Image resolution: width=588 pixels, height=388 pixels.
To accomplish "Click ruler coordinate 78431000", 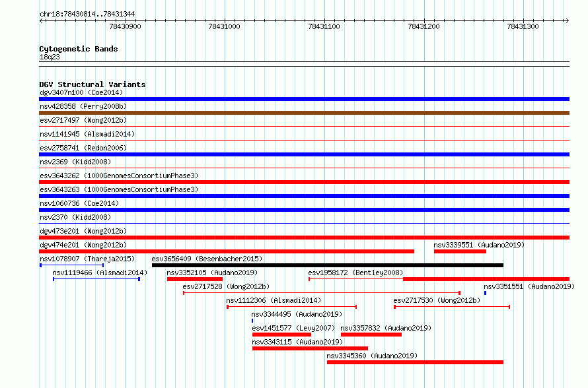I will (224, 26).
